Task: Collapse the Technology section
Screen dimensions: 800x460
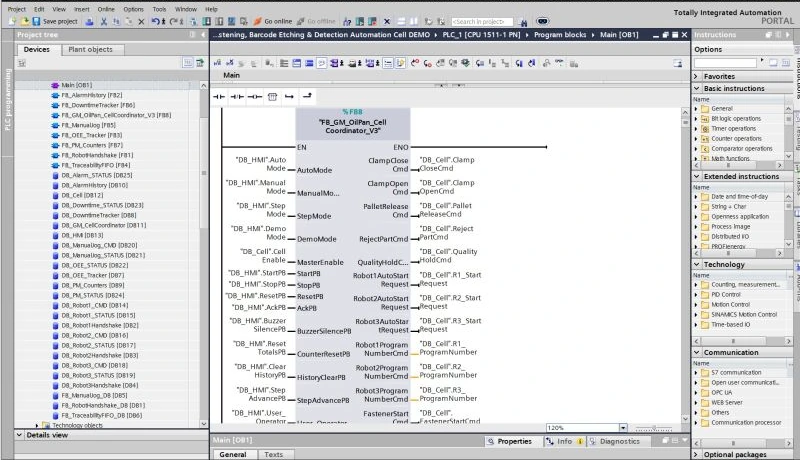Action: pos(696,264)
